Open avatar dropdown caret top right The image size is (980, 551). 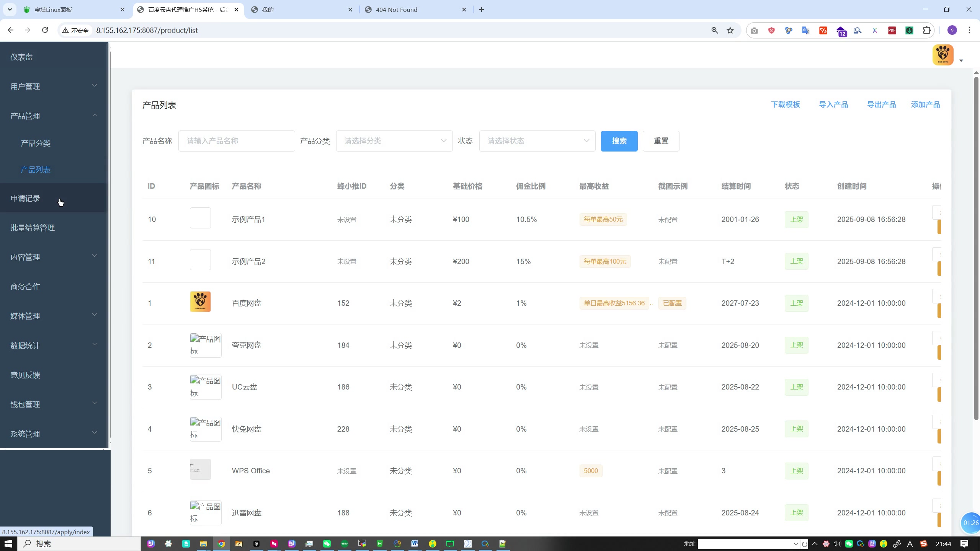tap(961, 60)
